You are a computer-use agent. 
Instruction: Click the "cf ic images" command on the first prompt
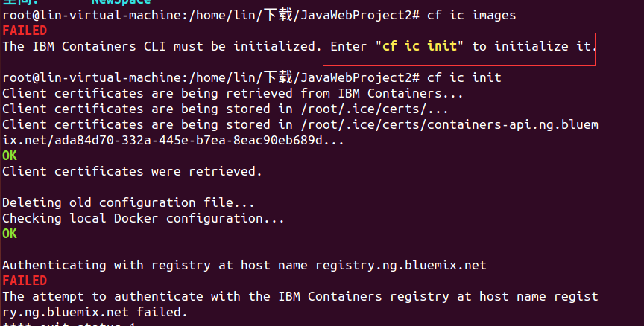[x=471, y=15]
